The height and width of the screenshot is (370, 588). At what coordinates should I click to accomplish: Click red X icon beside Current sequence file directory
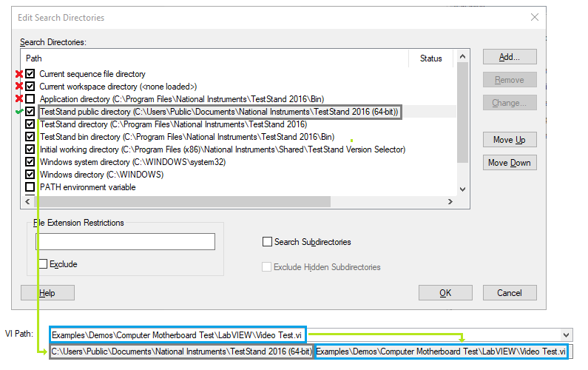tap(18, 74)
